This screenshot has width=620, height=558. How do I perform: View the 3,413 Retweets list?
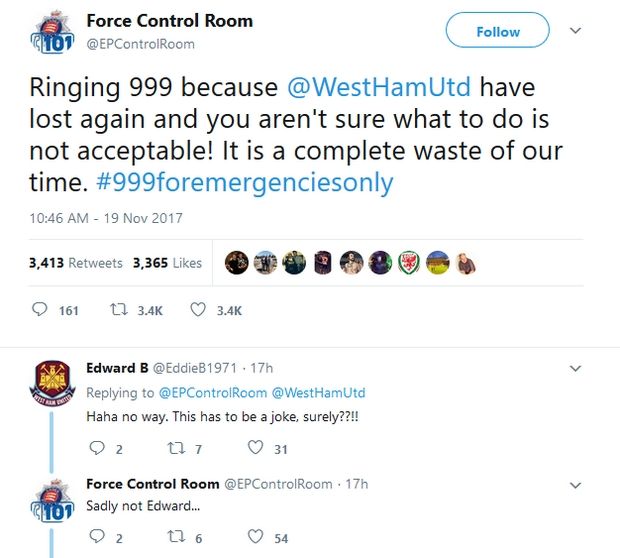click(76, 263)
